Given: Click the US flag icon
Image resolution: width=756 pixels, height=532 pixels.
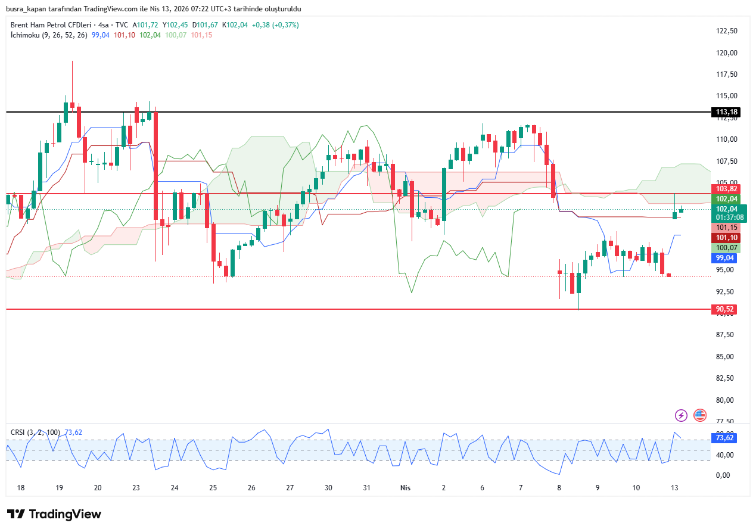Looking at the screenshot, I should (x=700, y=415).
